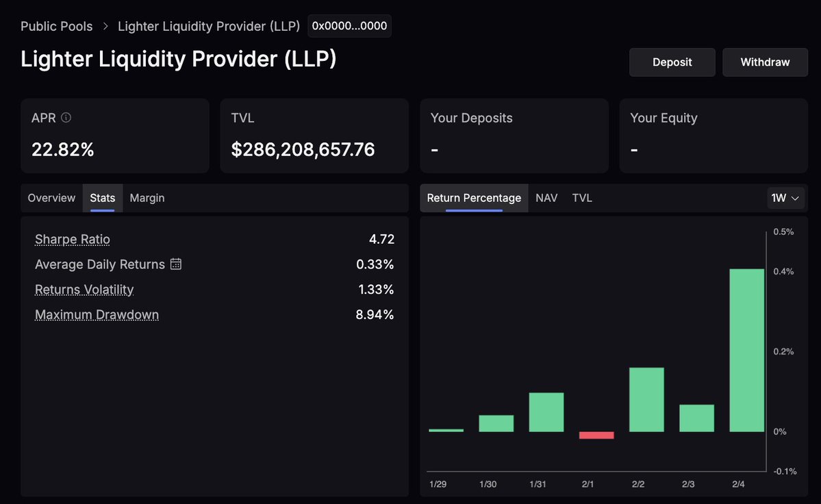Click the Sharpe Ratio label

pyautogui.click(x=73, y=239)
